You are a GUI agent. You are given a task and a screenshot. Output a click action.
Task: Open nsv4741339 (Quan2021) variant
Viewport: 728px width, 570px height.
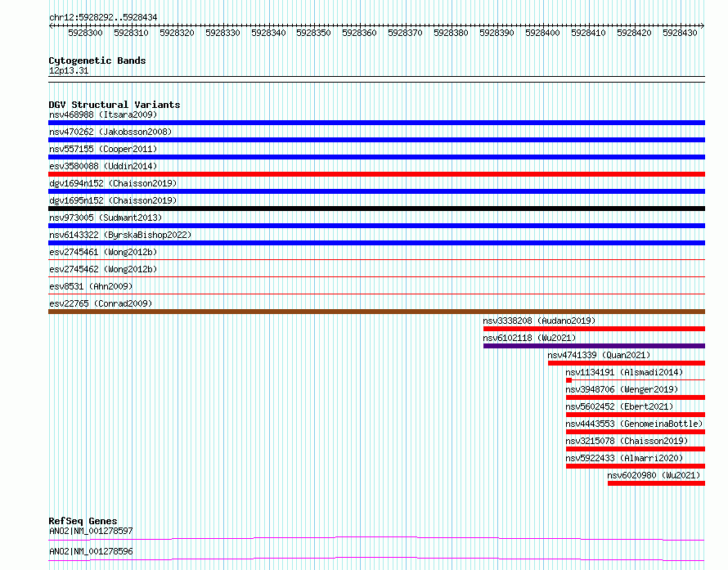pyautogui.click(x=599, y=355)
